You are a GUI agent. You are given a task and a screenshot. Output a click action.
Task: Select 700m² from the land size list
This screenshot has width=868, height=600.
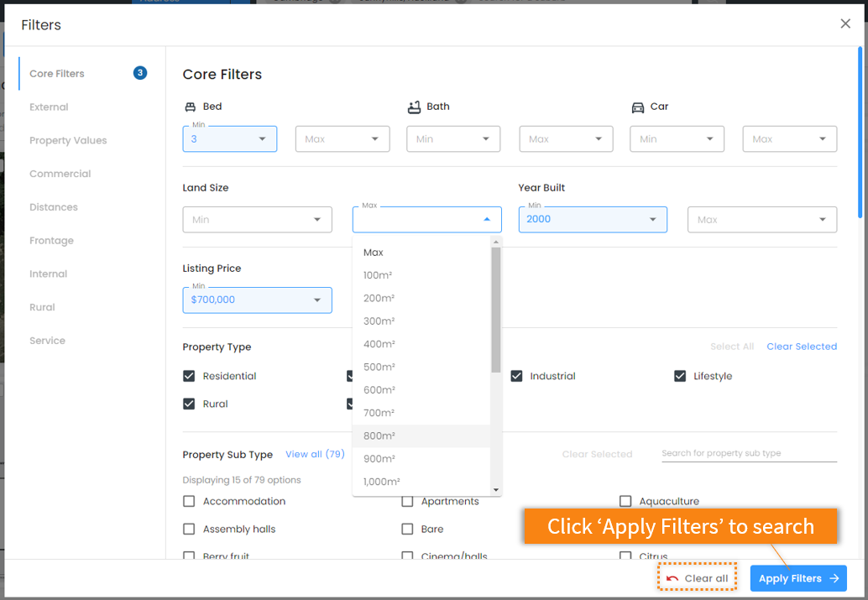pyautogui.click(x=421, y=413)
